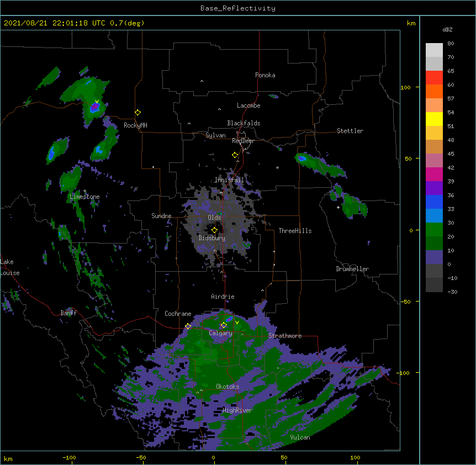The width and height of the screenshot is (476, 465).
Task: Click the Strathmore town label
Action: pyautogui.click(x=285, y=336)
